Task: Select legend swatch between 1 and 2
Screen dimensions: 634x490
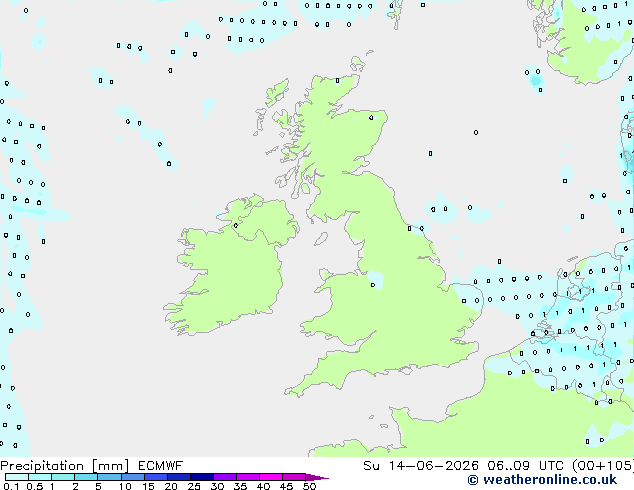Action: click(63, 477)
